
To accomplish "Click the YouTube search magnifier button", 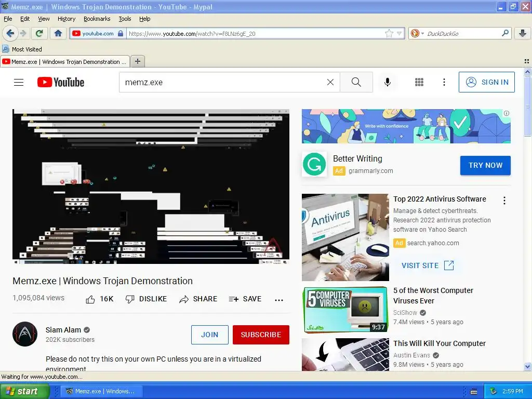I will point(356,82).
